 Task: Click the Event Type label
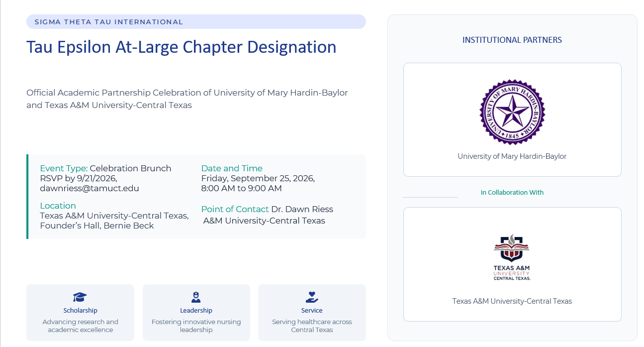(64, 168)
